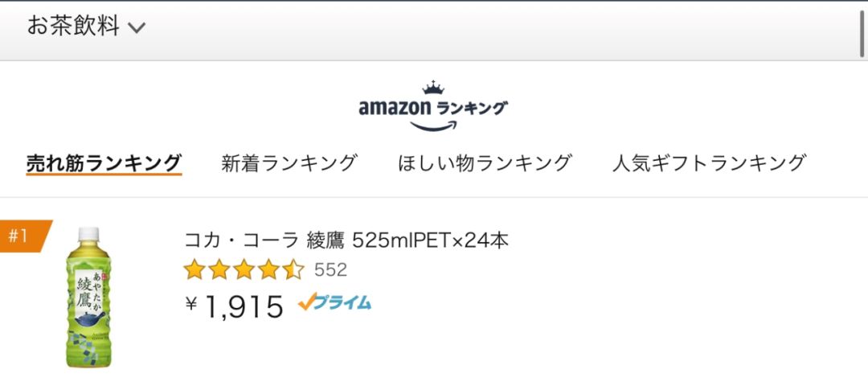Open the コカ・コーラ 綾鷹 525mlPET×24本 title link
The height and width of the screenshot is (386, 868).
(x=346, y=240)
